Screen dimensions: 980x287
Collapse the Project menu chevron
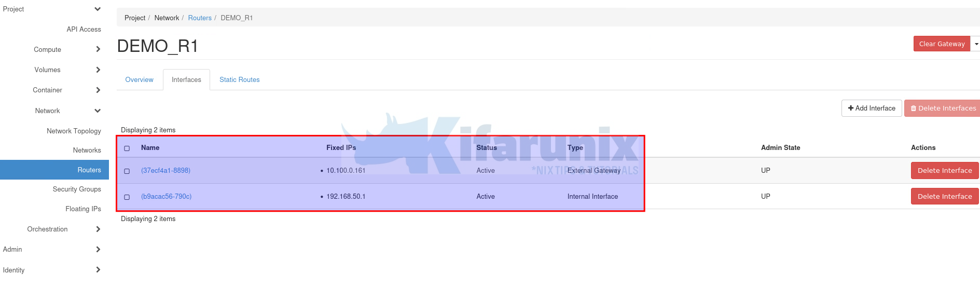(x=98, y=9)
